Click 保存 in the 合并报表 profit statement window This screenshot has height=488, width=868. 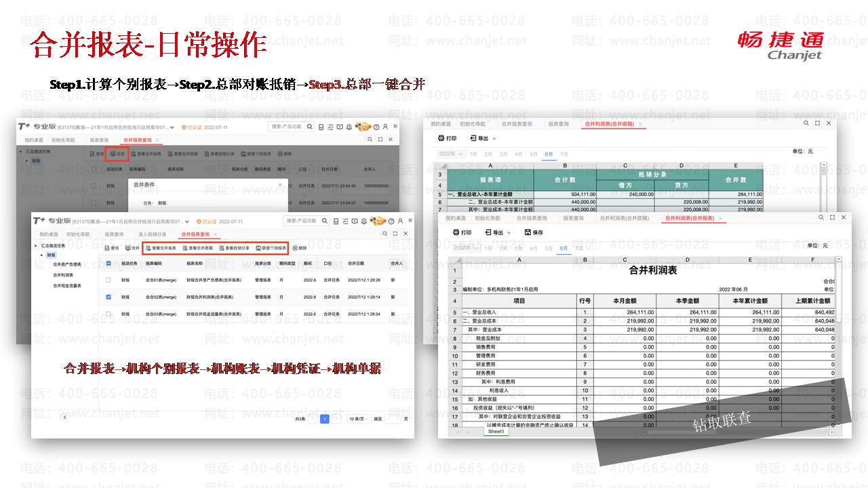[x=534, y=232]
